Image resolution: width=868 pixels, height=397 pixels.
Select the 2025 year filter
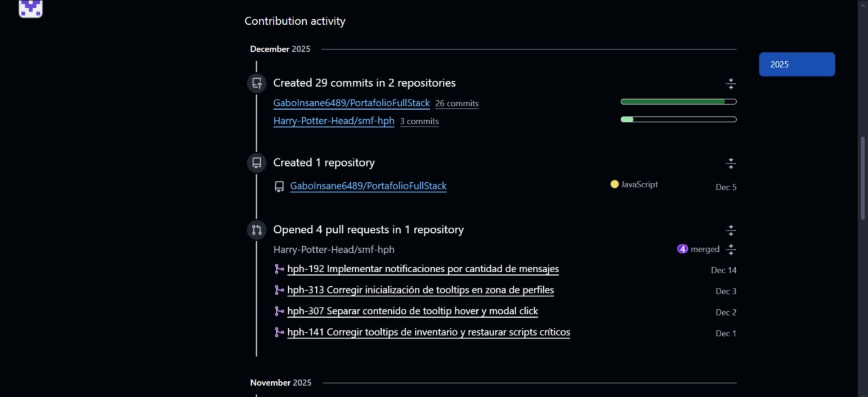(x=797, y=64)
